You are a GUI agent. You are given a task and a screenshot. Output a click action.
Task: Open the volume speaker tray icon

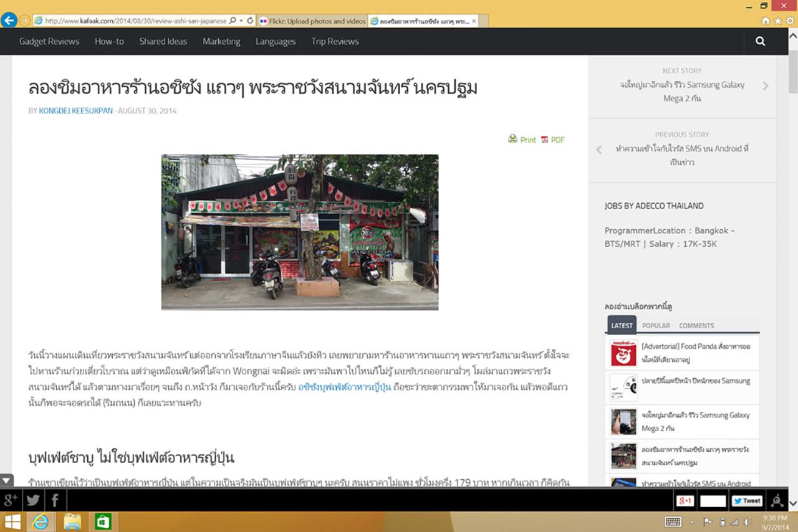coord(747,522)
